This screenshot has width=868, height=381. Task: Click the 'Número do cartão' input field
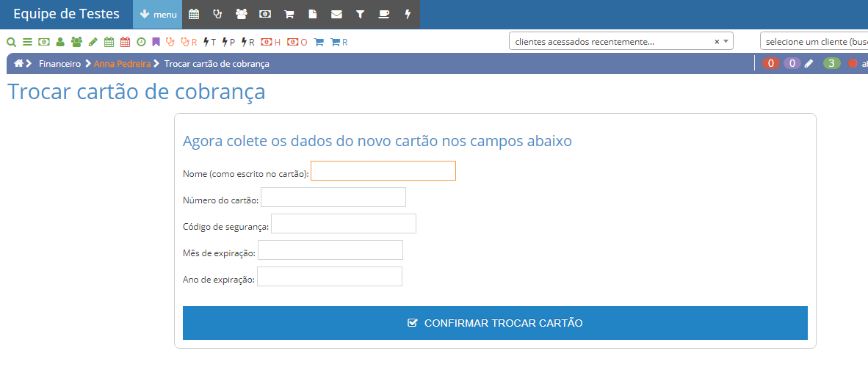pyautogui.click(x=333, y=197)
